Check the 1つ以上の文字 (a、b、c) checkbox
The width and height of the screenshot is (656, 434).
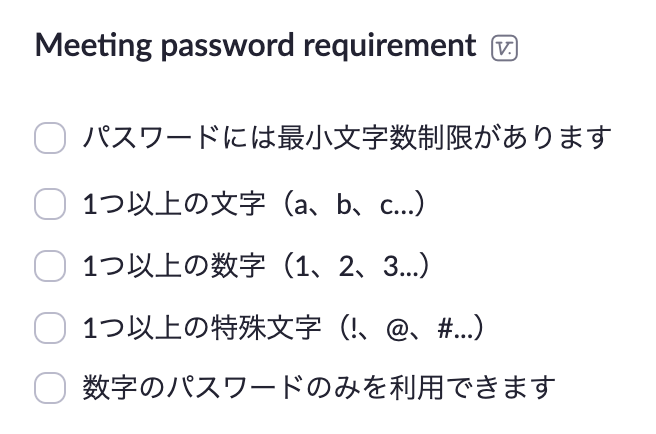click(x=50, y=204)
